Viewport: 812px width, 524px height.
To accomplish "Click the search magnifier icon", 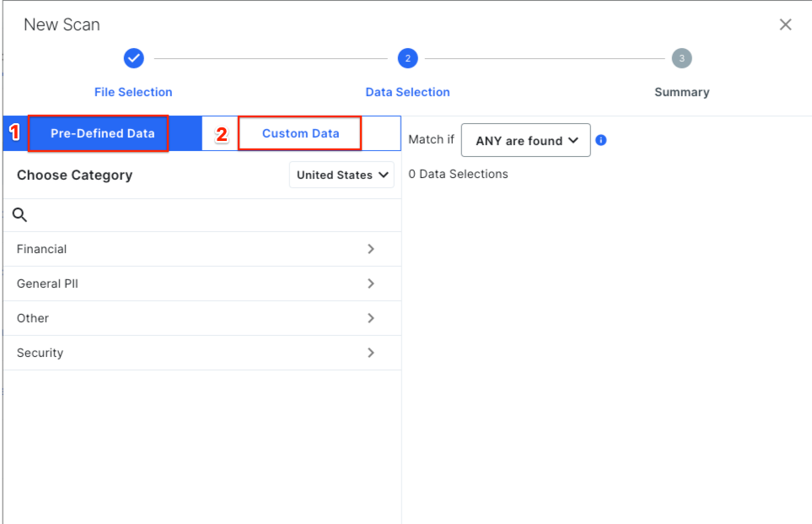I will tap(19, 215).
